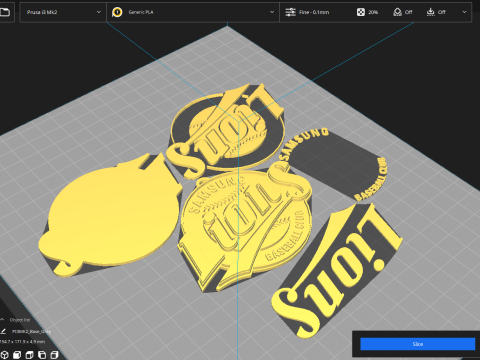Switch to the right view cube icon

tap(54, 355)
